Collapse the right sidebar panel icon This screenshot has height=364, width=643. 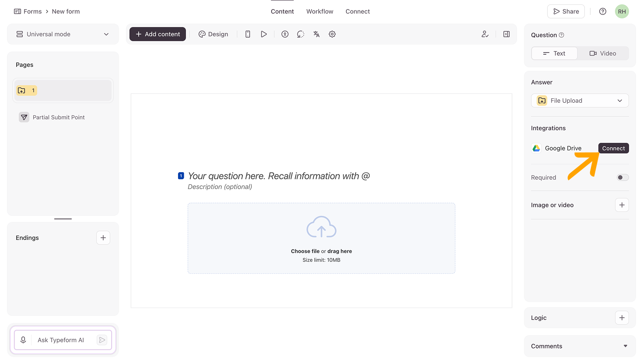coord(507,34)
